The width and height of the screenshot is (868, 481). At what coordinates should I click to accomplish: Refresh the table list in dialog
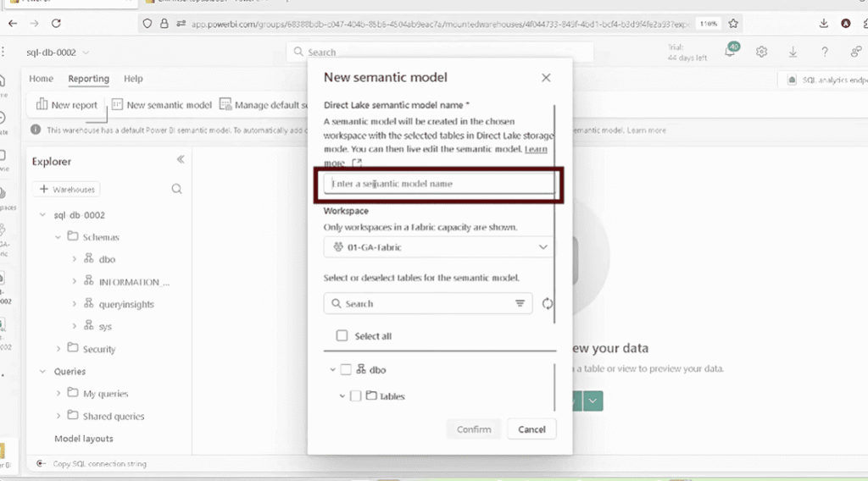coord(547,303)
